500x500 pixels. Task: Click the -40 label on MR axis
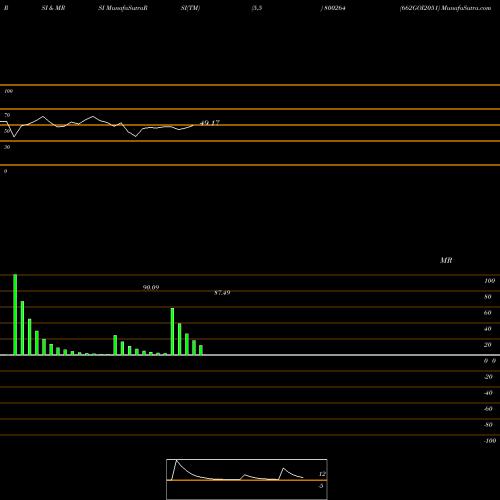point(488,393)
